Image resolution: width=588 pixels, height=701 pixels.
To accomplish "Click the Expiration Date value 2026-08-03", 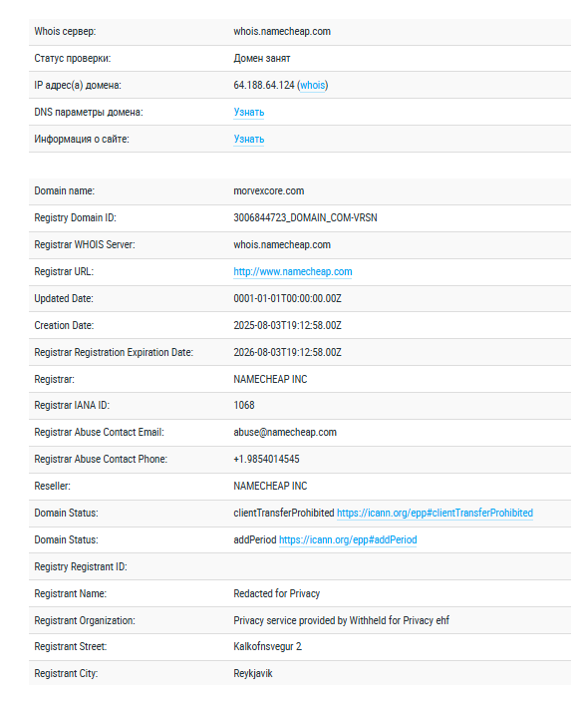I will (287, 352).
